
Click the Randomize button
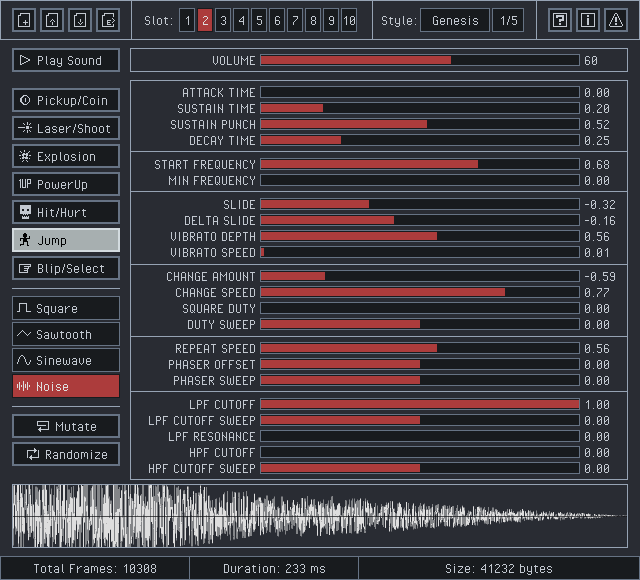tap(66, 454)
